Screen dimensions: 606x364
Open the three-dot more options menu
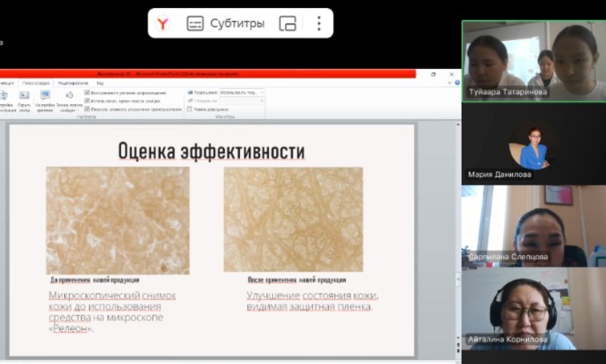click(x=319, y=23)
